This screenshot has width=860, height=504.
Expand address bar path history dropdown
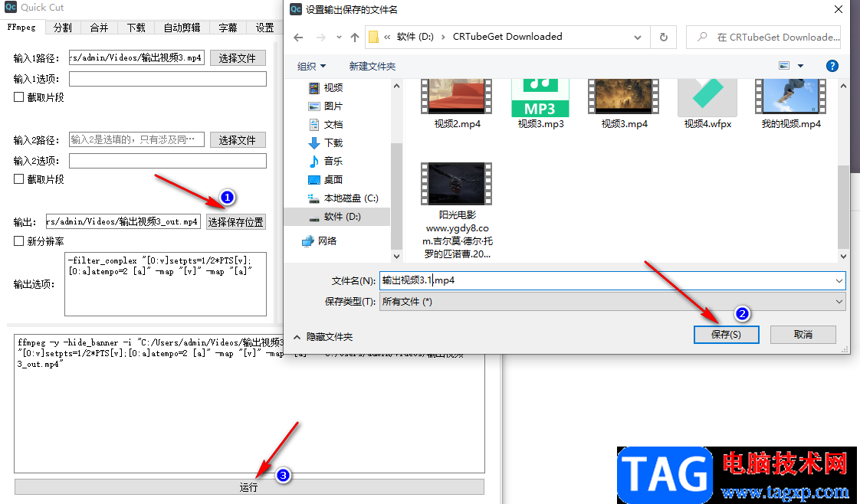(637, 38)
